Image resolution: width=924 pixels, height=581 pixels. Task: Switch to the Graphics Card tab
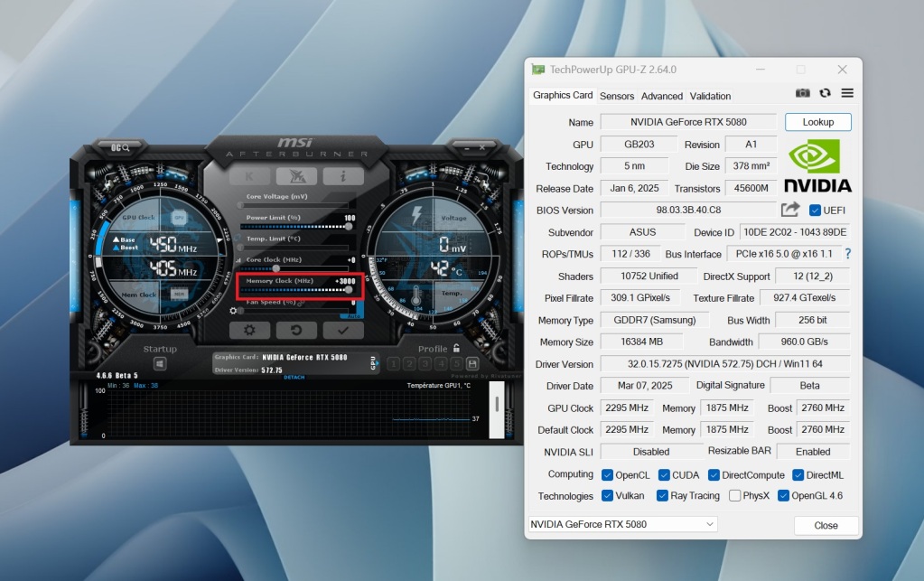pos(563,95)
